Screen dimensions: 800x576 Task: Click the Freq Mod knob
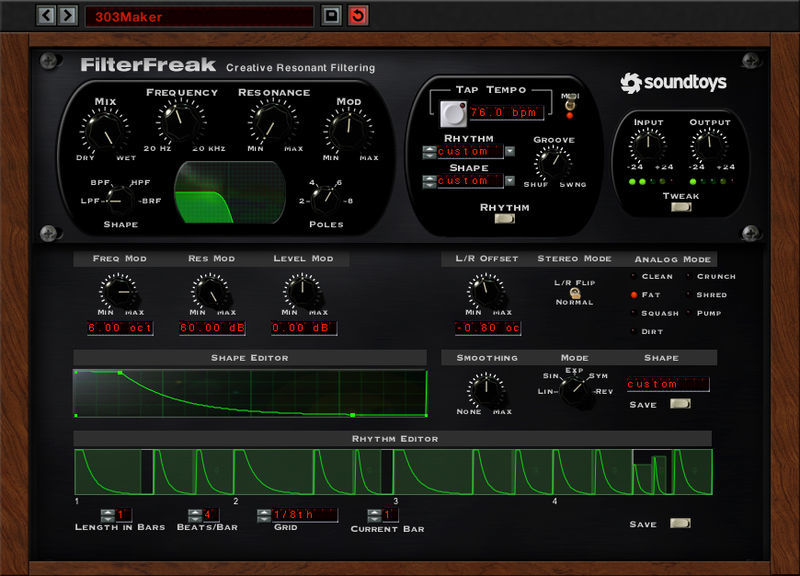click(119, 291)
